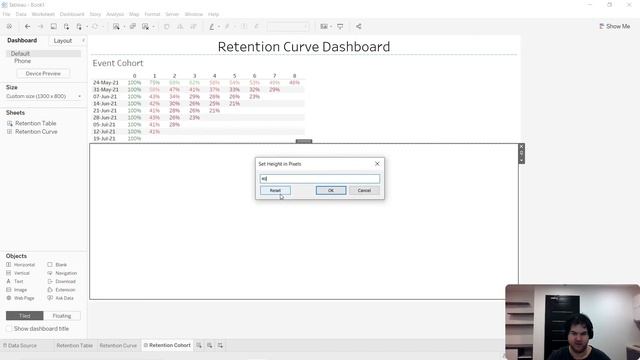Open the Retention Curve sheet tab

pos(118,345)
